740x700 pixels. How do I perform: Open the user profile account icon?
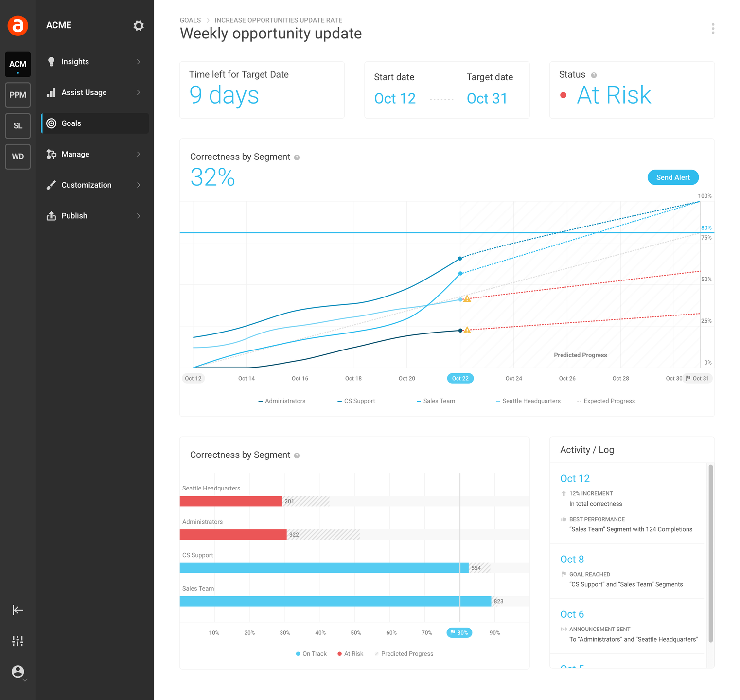click(18, 672)
